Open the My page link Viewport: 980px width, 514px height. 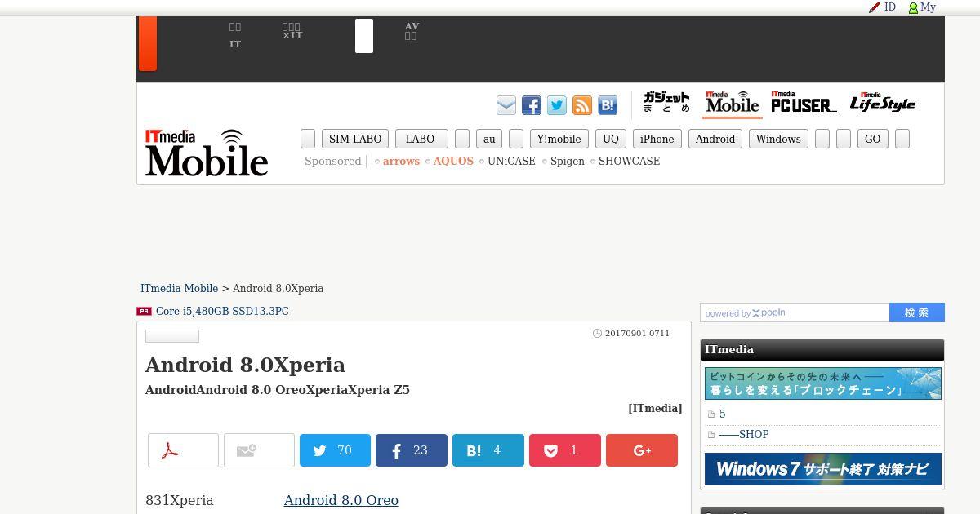[x=928, y=7]
